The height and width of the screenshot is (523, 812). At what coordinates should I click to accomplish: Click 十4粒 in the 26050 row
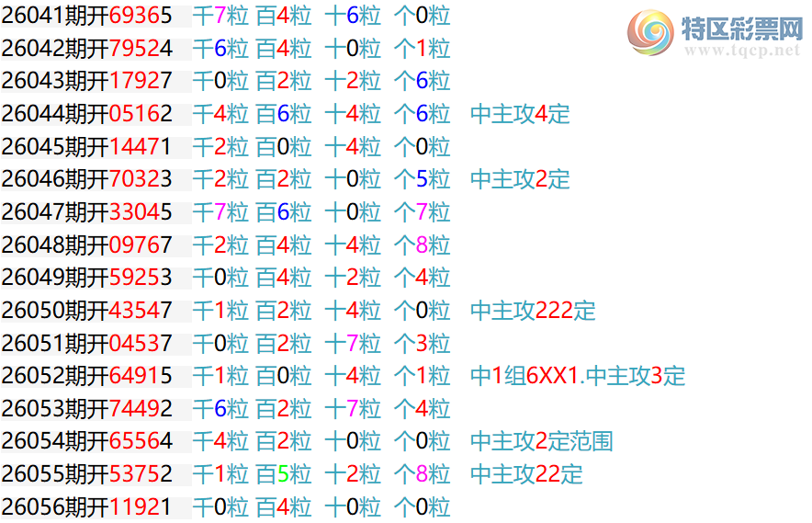tap(353, 311)
